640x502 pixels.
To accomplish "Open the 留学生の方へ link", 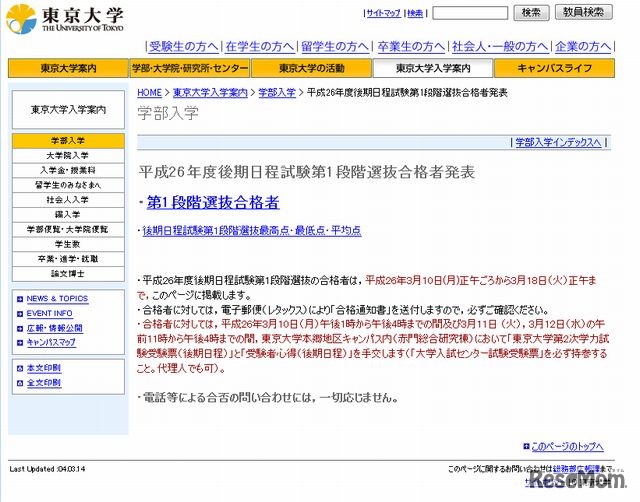I will click(335, 47).
